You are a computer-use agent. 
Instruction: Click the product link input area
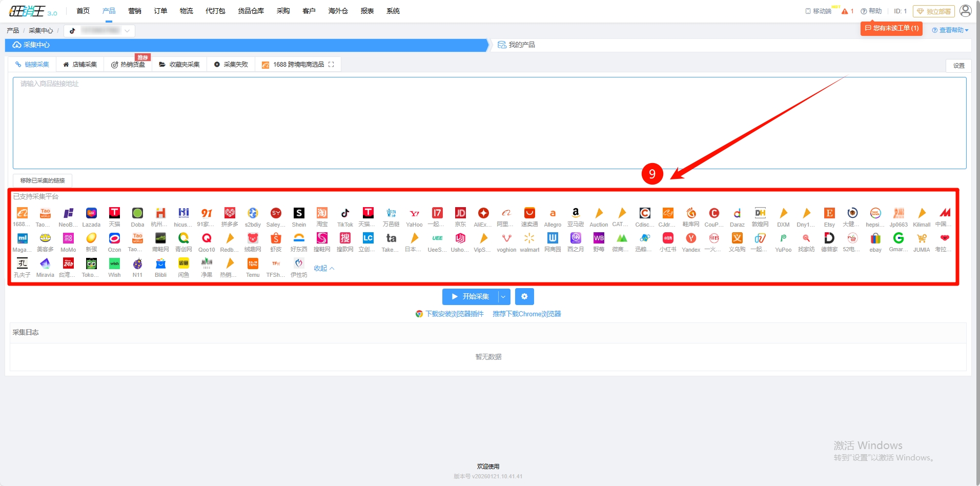click(489, 123)
